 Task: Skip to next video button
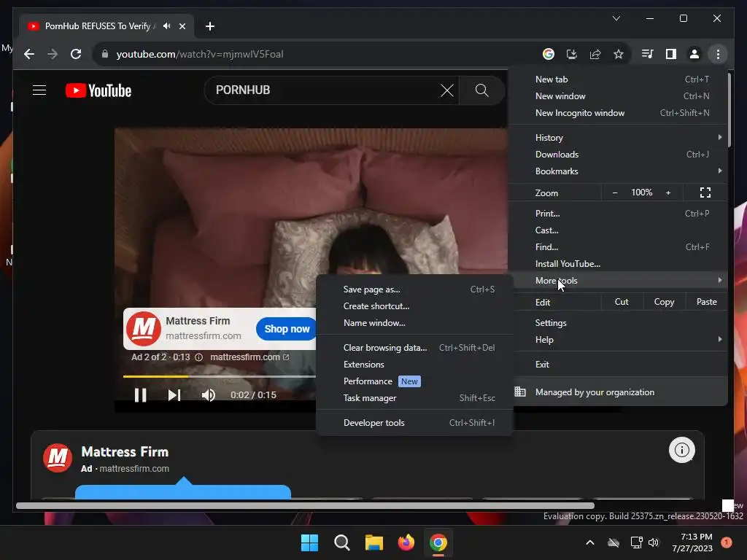pos(174,395)
